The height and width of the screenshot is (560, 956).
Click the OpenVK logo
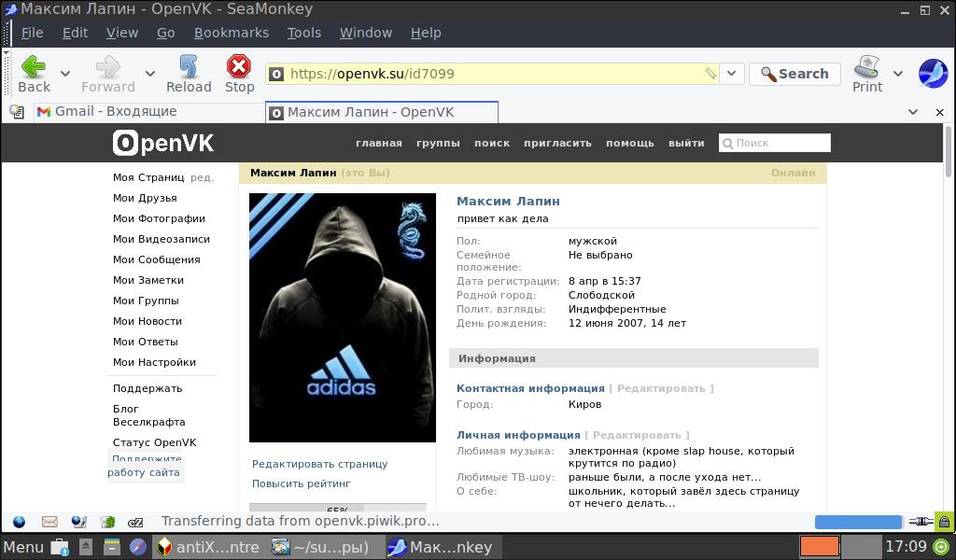click(x=162, y=143)
